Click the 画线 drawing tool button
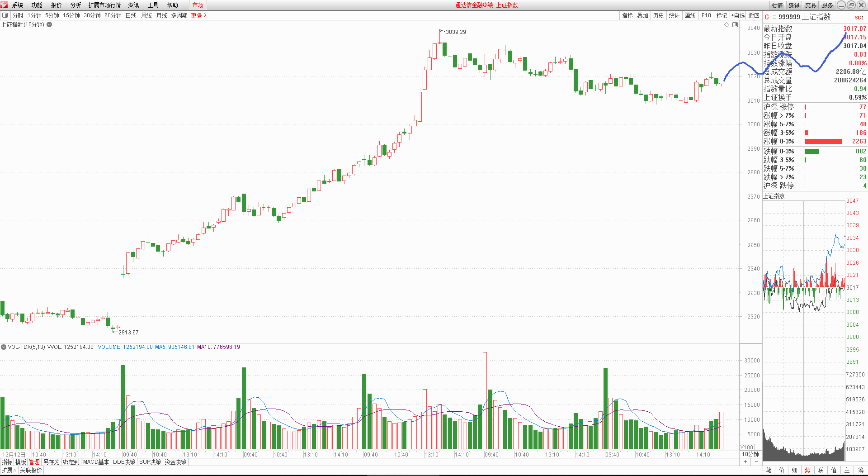 [x=690, y=15]
